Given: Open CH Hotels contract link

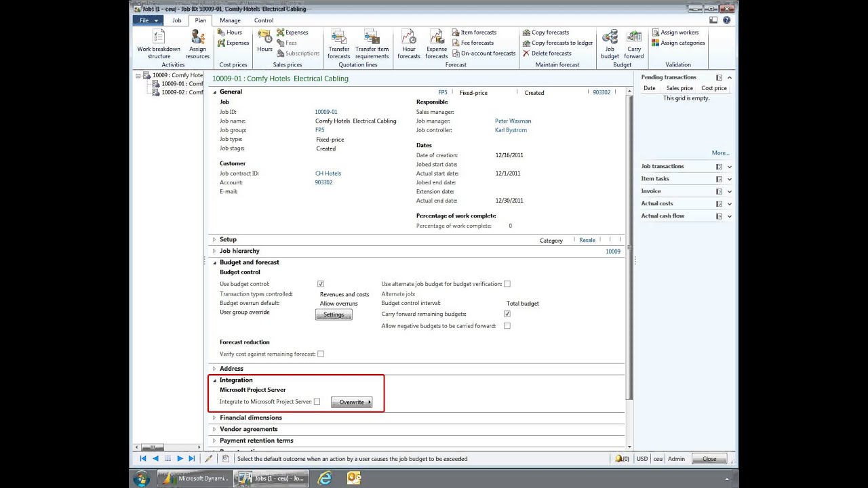Looking at the screenshot, I should [328, 174].
